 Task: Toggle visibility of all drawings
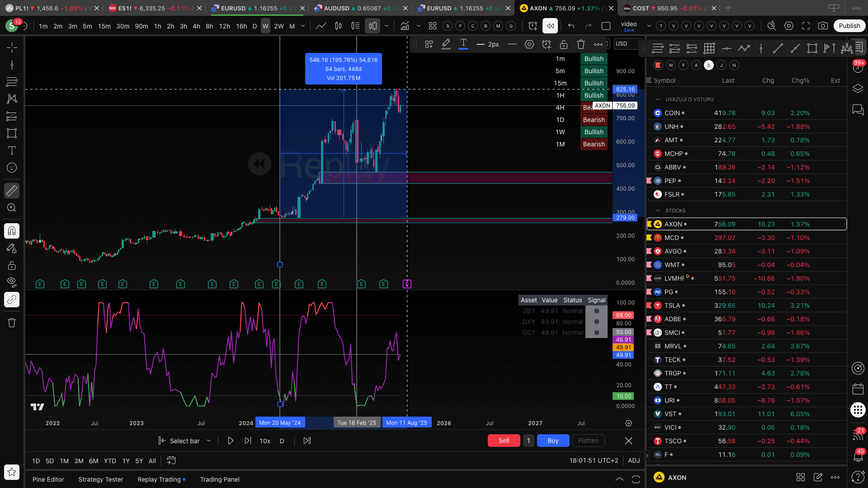tap(12, 282)
